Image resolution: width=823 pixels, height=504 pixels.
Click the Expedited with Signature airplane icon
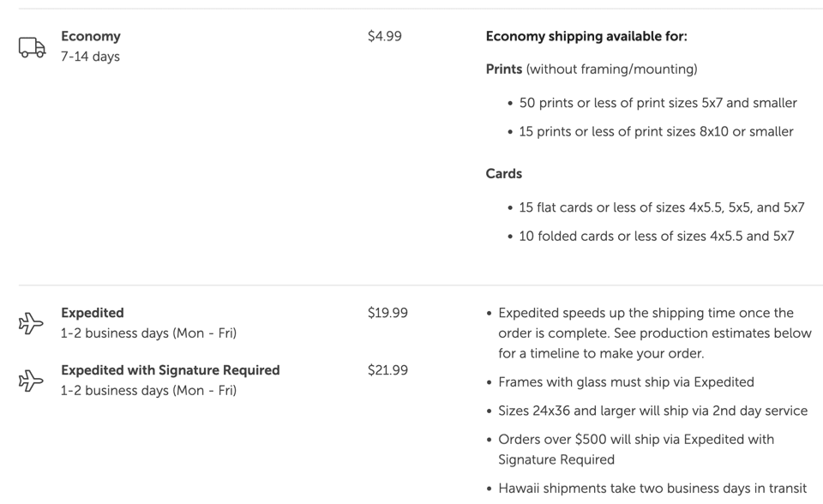tap(31, 381)
